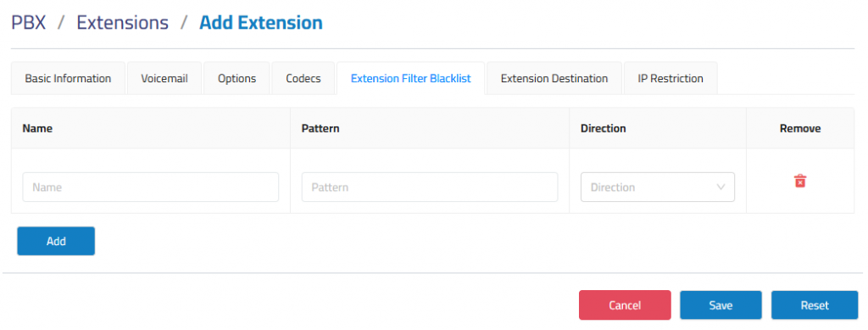Click the Add Extension breadcrumb title
The height and width of the screenshot is (330, 868).
point(261,23)
